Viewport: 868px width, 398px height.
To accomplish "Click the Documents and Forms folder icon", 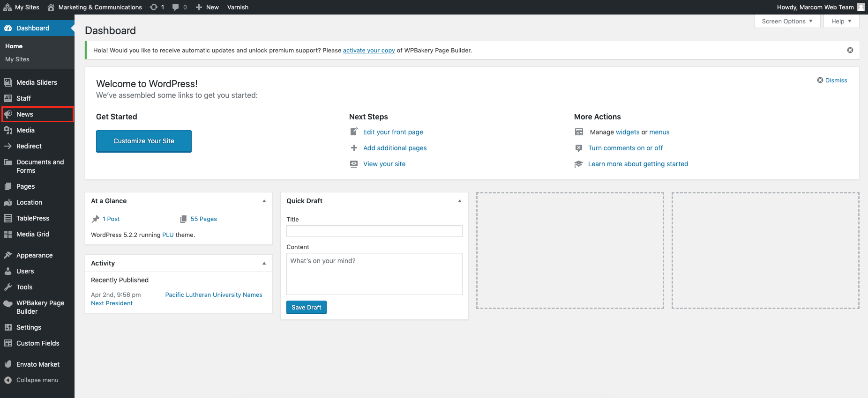I will (x=8, y=162).
